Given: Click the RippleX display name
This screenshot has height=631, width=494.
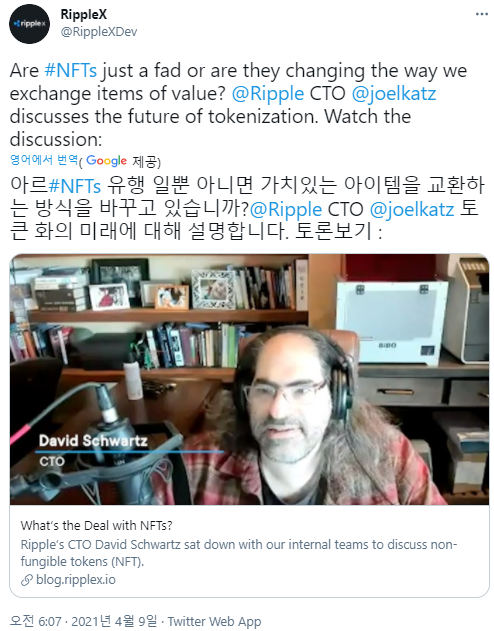Looking at the screenshot, I should pos(84,14).
